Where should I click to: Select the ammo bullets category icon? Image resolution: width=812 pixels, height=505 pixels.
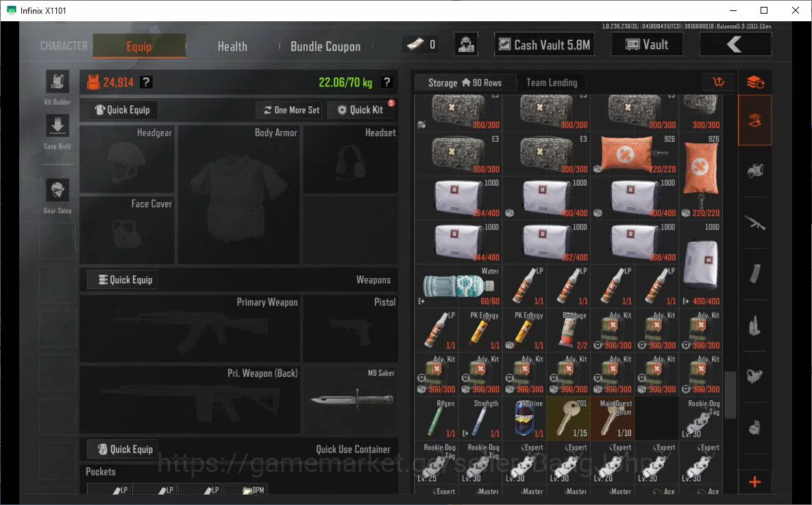click(x=755, y=325)
